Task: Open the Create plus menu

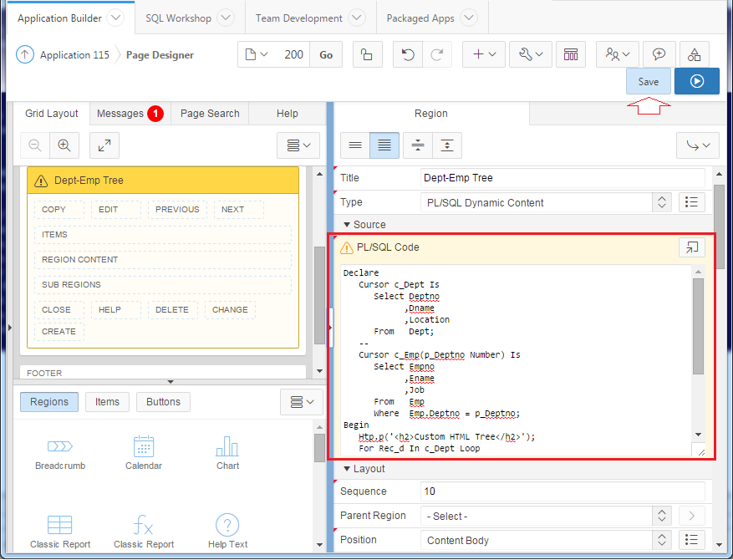Action: pos(484,54)
